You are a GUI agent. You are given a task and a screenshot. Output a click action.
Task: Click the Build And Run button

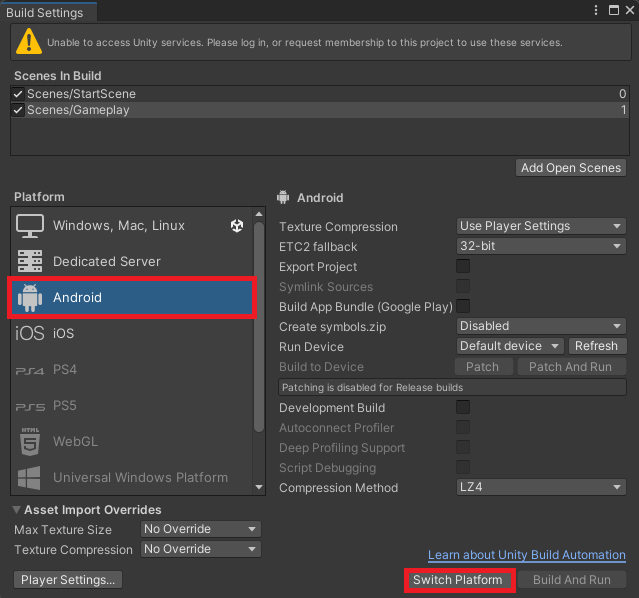pos(571,580)
